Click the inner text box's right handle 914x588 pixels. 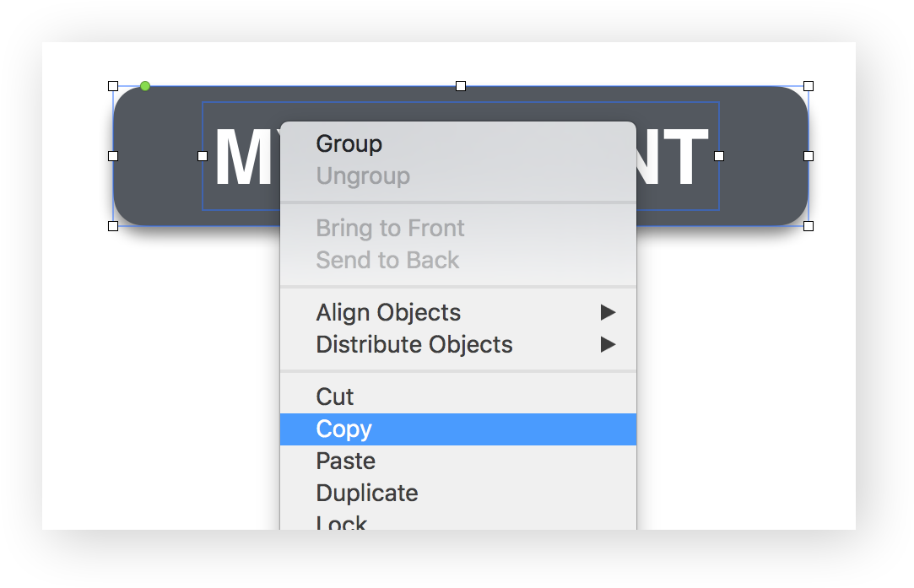719,156
